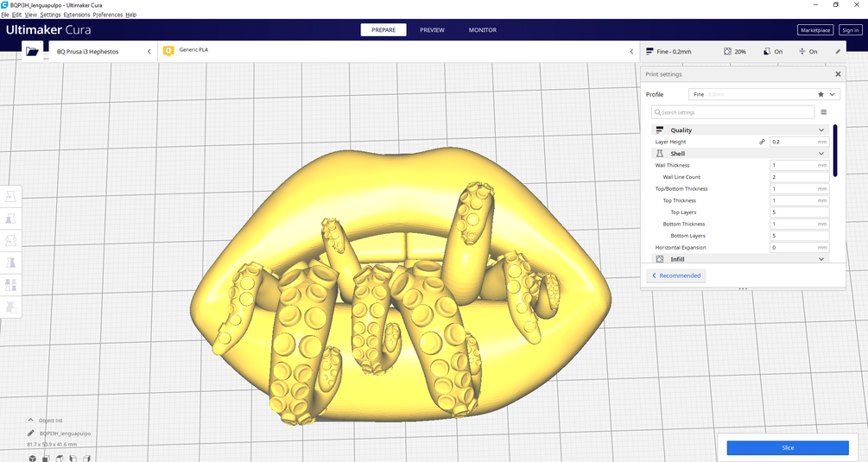Switch to 3D view cube icon

point(33,459)
